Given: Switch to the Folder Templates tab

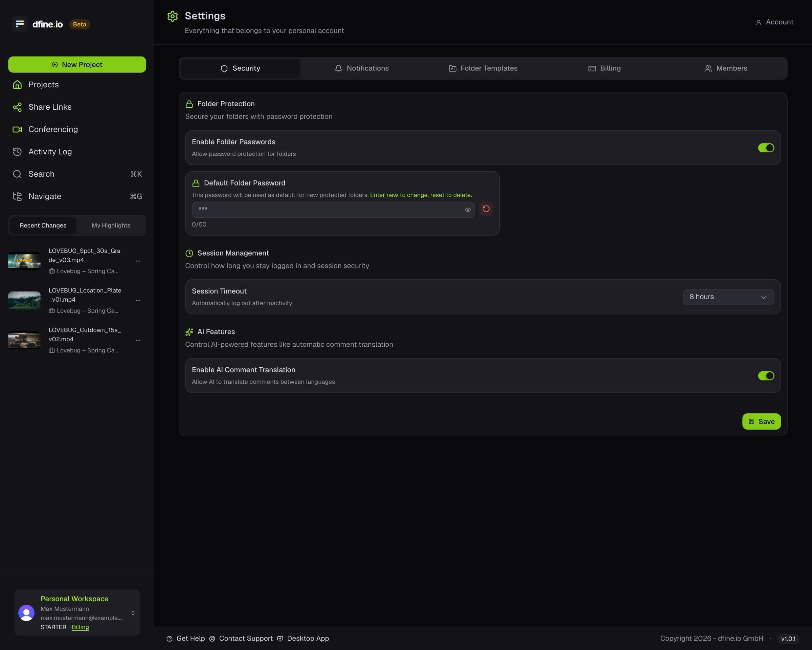Looking at the screenshot, I should pos(483,68).
